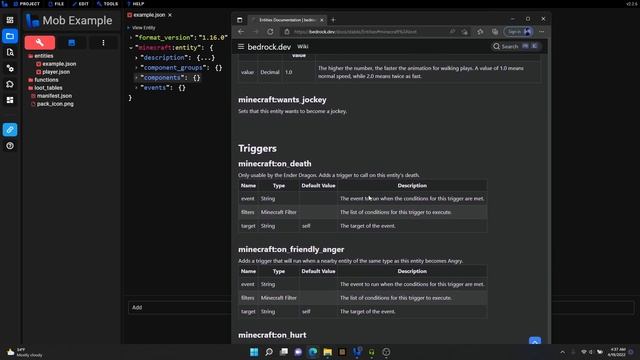Open the extensions blocks sidebar icon
The width and height of the screenshot is (640, 360).
(10, 100)
